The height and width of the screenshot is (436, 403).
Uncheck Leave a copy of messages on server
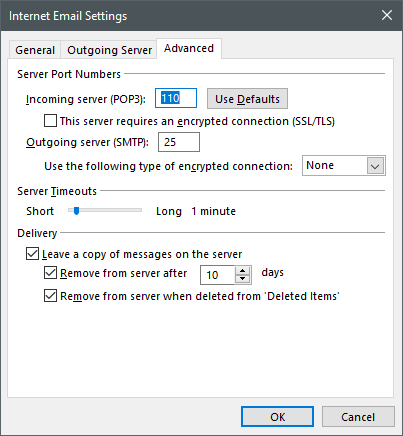coord(32,254)
